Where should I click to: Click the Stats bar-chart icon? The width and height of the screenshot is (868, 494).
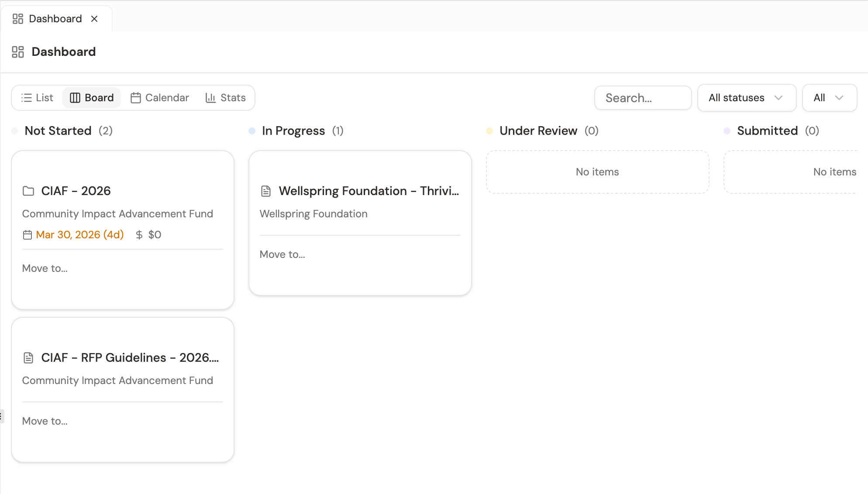[x=210, y=98]
